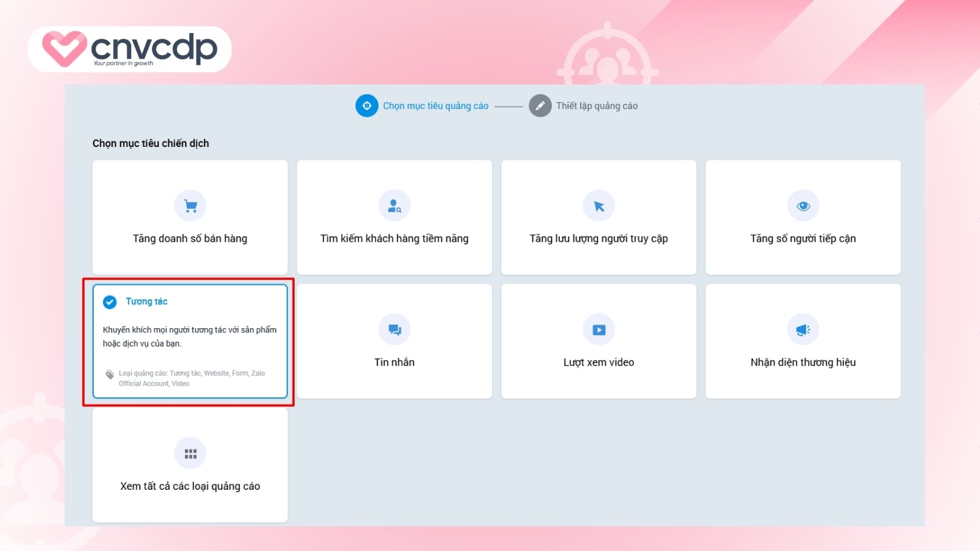Click the pencil icon for ad setup
The image size is (980, 551).
click(540, 106)
